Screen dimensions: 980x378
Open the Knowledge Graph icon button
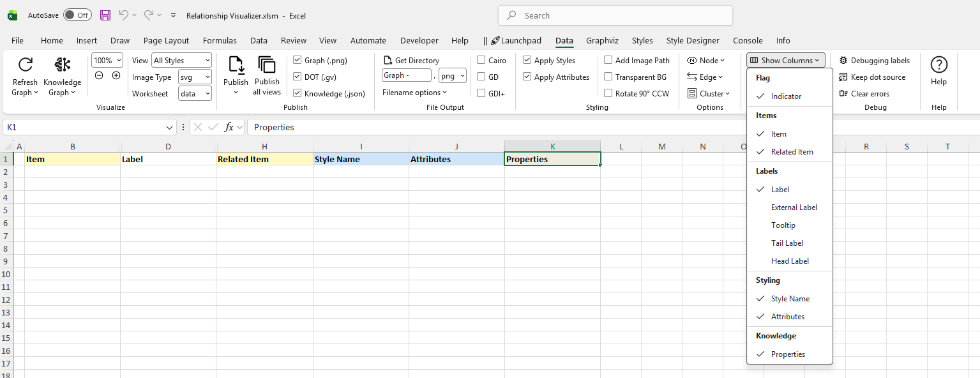(x=62, y=64)
